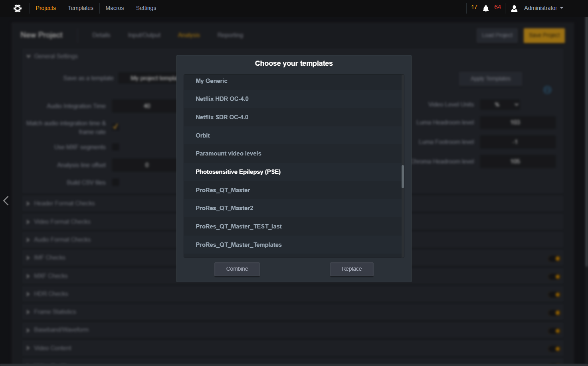Click the orange 17 counter
This screenshot has height=366, width=588.
(474, 7)
